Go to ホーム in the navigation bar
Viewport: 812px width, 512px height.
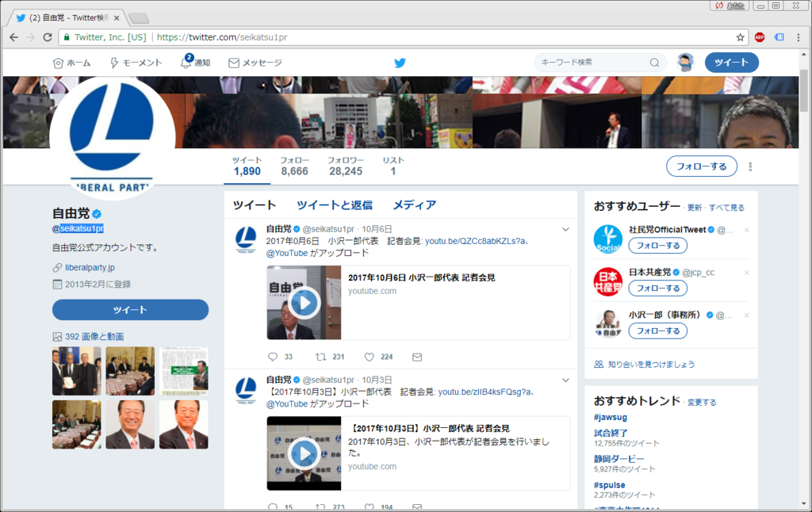pos(72,63)
